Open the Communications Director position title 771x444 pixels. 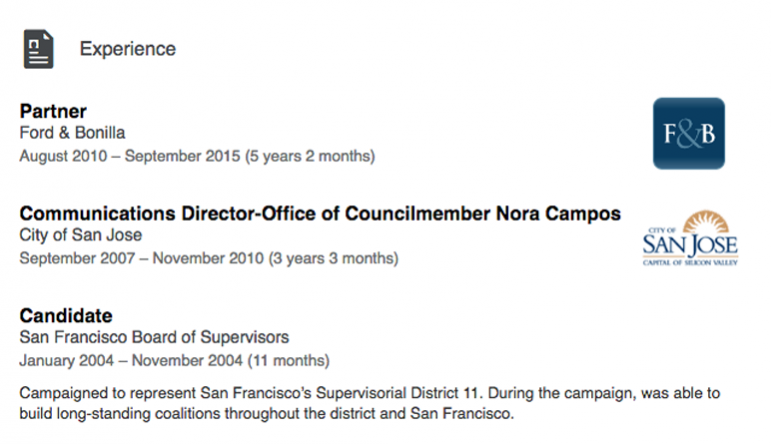320,213
